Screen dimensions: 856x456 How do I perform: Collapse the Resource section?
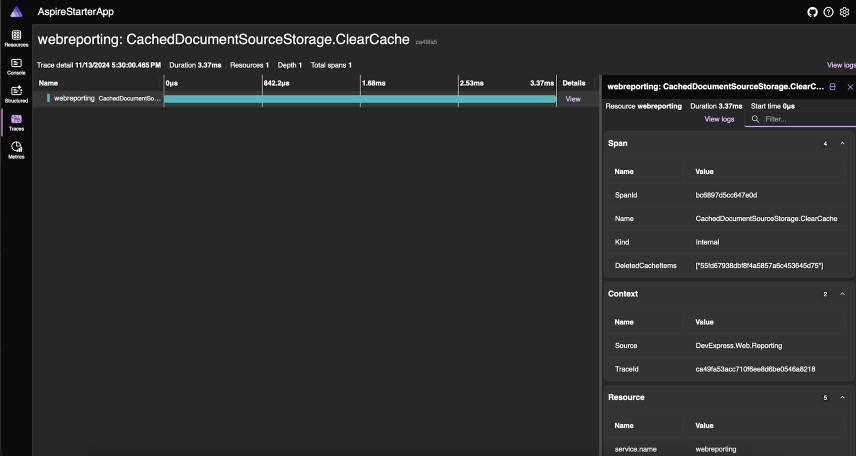(842, 397)
